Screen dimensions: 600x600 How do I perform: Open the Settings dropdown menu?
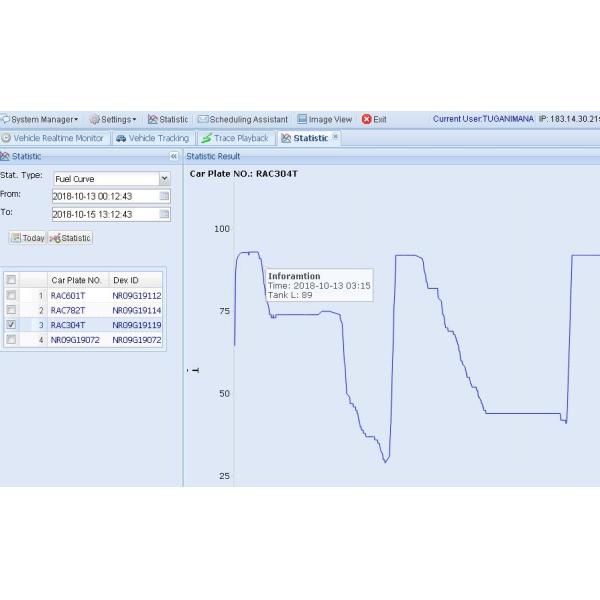113,119
